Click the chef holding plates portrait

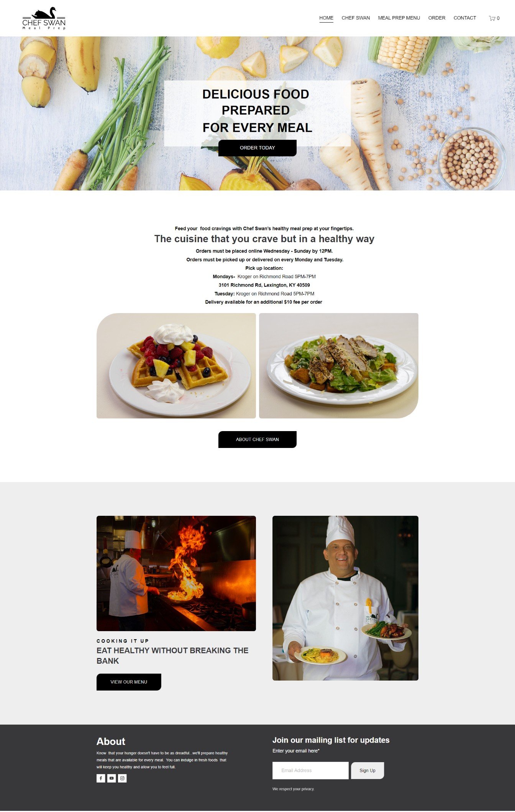pyautogui.click(x=345, y=598)
